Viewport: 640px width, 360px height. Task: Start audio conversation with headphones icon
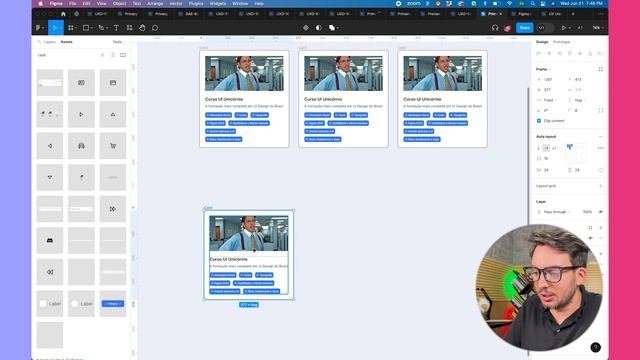[x=495, y=28]
